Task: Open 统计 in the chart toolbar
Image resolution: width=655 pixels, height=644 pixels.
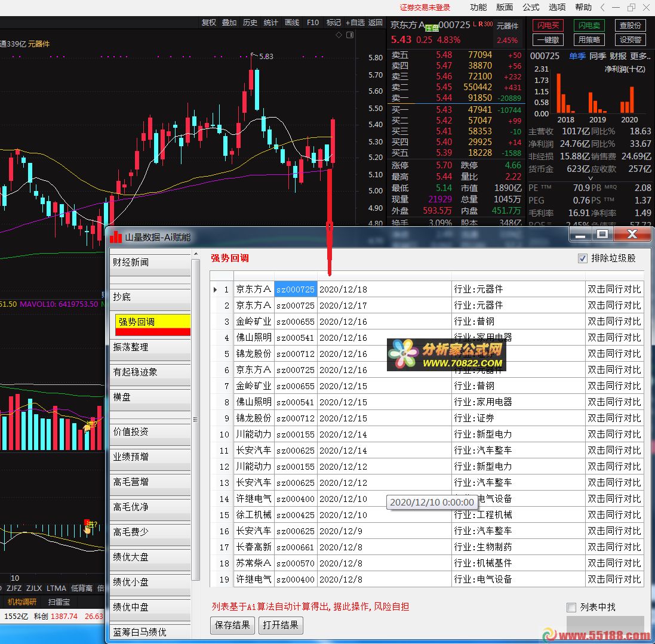Action: [270, 23]
